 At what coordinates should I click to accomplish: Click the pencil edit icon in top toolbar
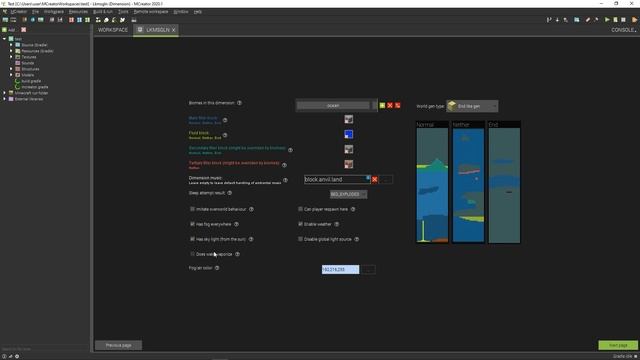(x=588, y=20)
